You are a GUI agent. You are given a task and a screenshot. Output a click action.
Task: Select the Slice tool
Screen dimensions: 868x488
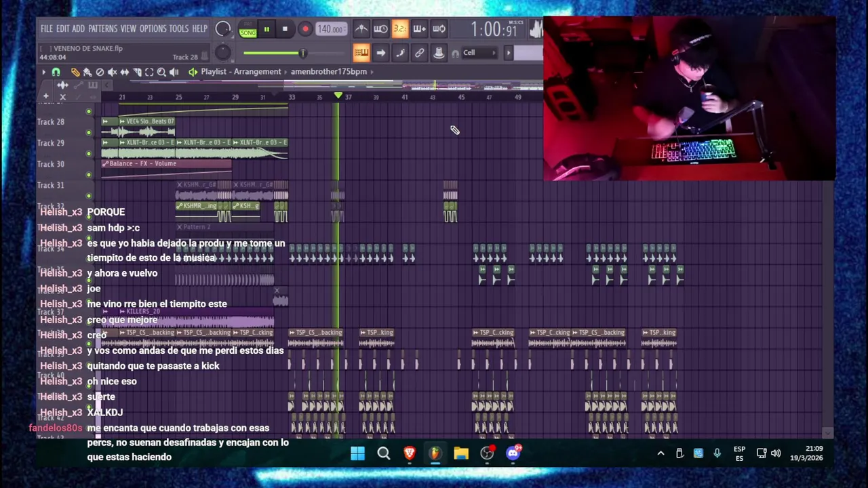137,72
